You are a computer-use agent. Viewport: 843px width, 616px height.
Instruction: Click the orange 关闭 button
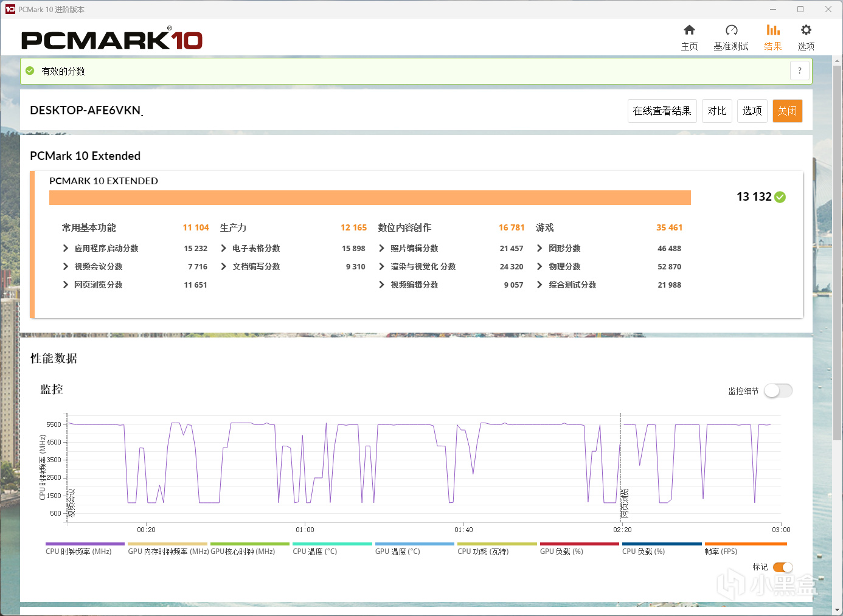pos(788,111)
